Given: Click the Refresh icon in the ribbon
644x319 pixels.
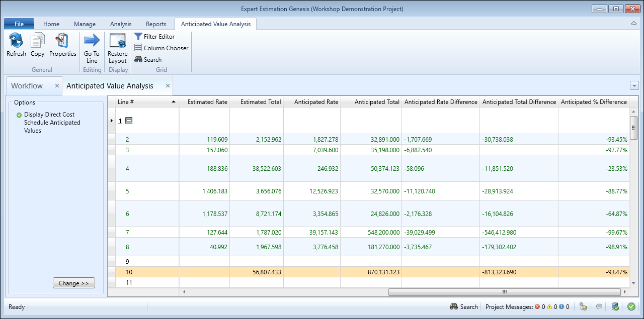Looking at the screenshot, I should (x=16, y=41).
